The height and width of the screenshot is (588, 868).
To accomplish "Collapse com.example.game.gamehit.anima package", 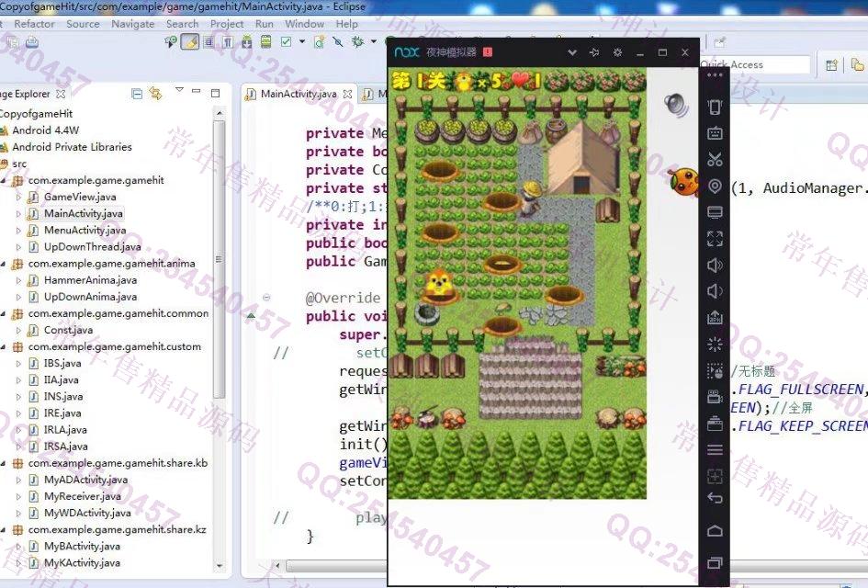I will [x=3, y=264].
